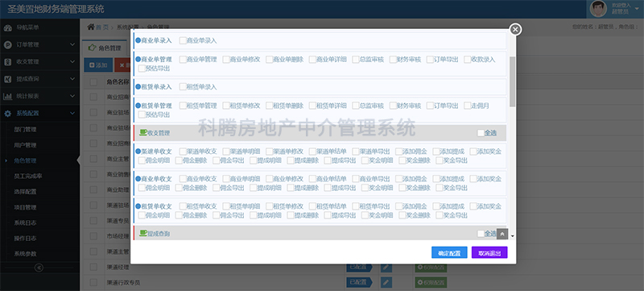Click 权限配置 button in 渠道行政专员 row

pos(431,283)
